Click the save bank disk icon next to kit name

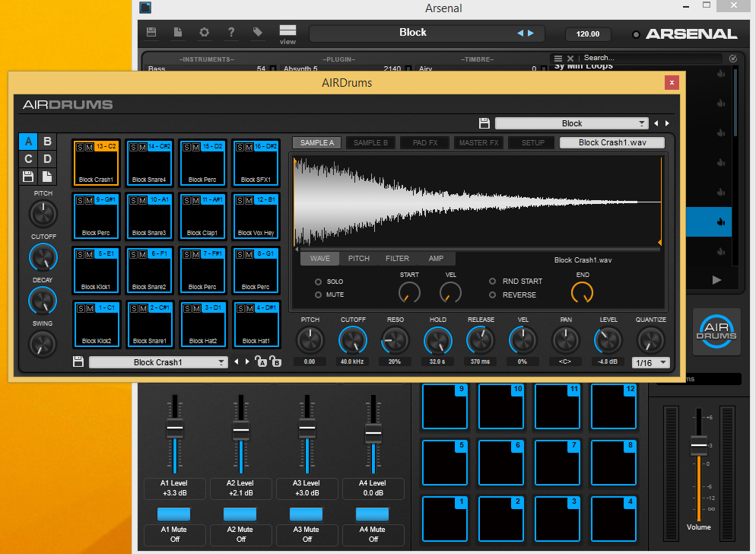(x=78, y=362)
